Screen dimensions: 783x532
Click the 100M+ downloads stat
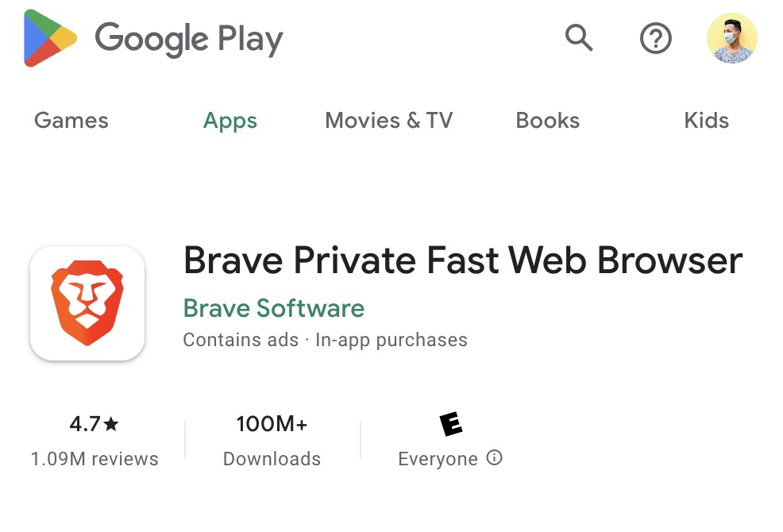click(x=272, y=440)
